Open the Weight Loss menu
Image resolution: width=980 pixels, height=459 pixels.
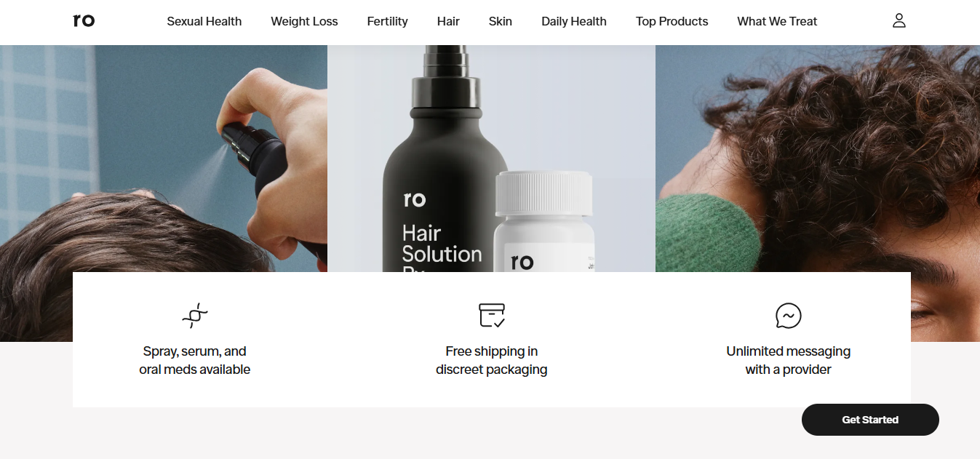[304, 22]
